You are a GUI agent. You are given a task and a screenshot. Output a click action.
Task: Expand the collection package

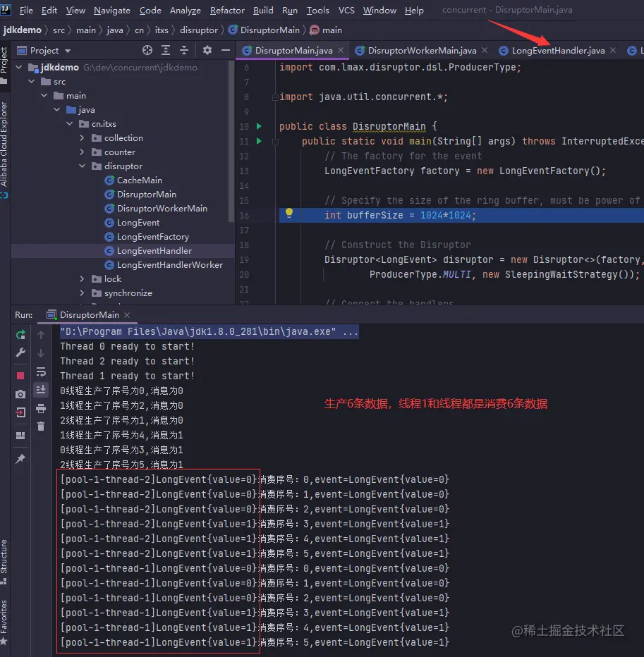click(83, 138)
